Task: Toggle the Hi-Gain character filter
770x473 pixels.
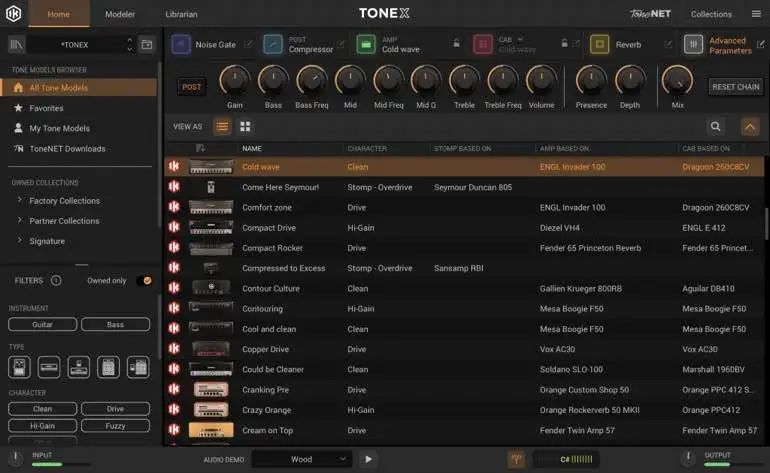Action: (x=43, y=426)
